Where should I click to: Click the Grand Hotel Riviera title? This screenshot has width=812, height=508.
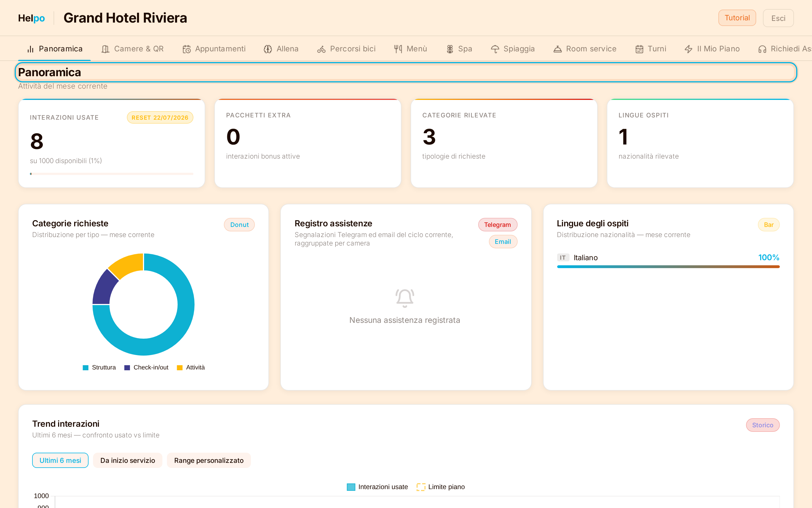(x=125, y=18)
